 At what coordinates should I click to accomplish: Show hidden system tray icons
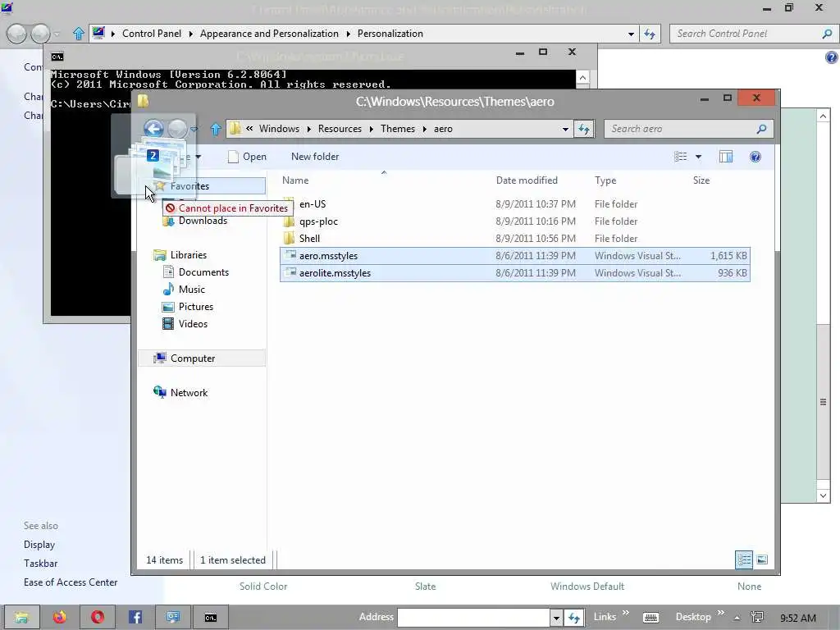point(737,618)
